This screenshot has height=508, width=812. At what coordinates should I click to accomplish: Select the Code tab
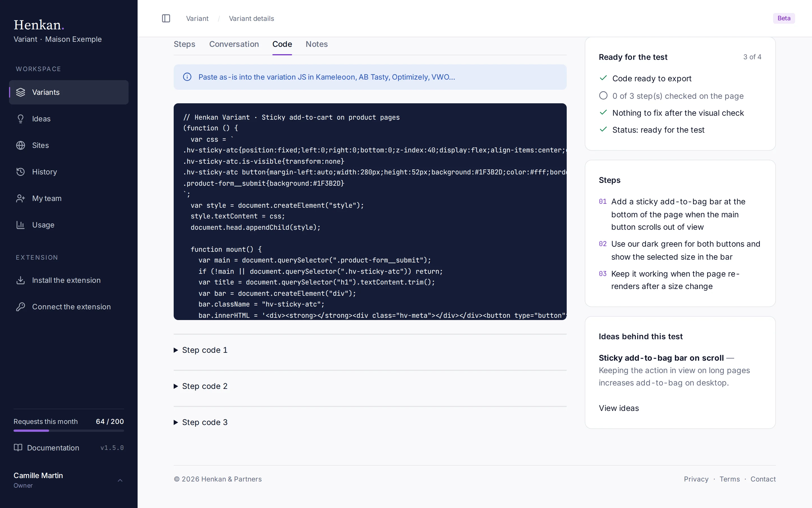(x=282, y=44)
